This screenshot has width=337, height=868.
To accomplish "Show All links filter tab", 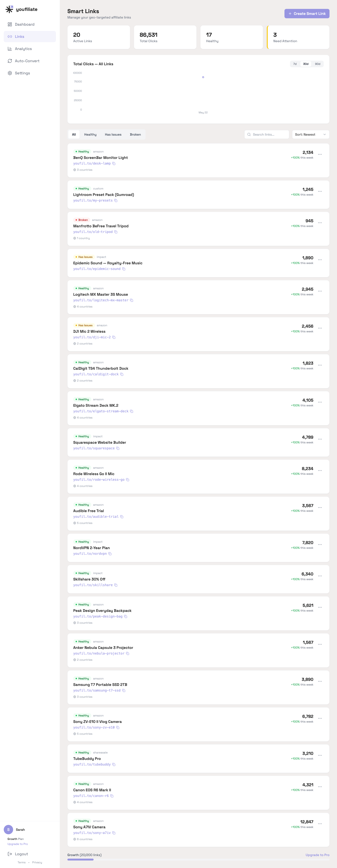I will pyautogui.click(x=74, y=134).
